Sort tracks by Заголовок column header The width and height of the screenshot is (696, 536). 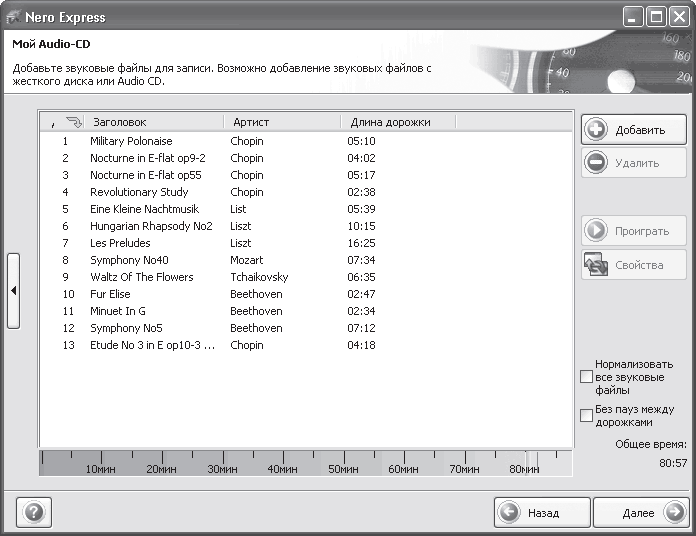pos(119,122)
